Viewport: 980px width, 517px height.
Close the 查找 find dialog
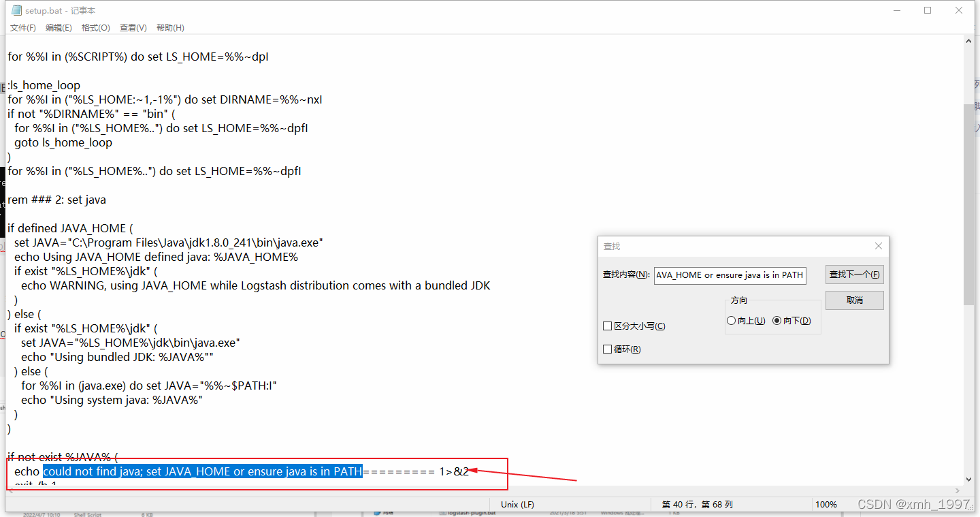point(878,245)
